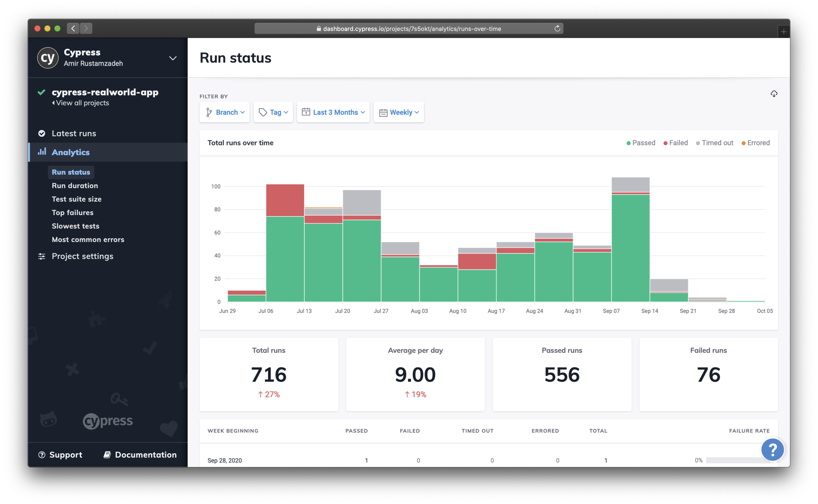
Task: Click the tall Sep 07 green bar
Action: pyautogui.click(x=630, y=248)
